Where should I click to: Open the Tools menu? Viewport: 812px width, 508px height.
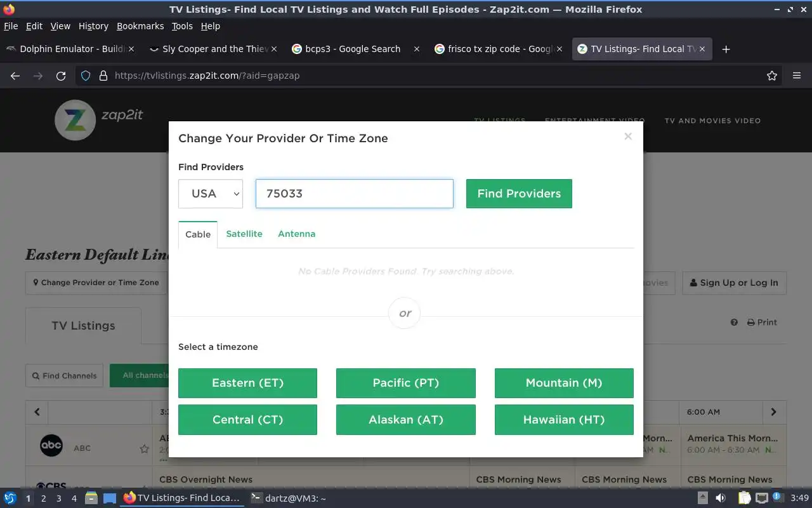pos(182,26)
